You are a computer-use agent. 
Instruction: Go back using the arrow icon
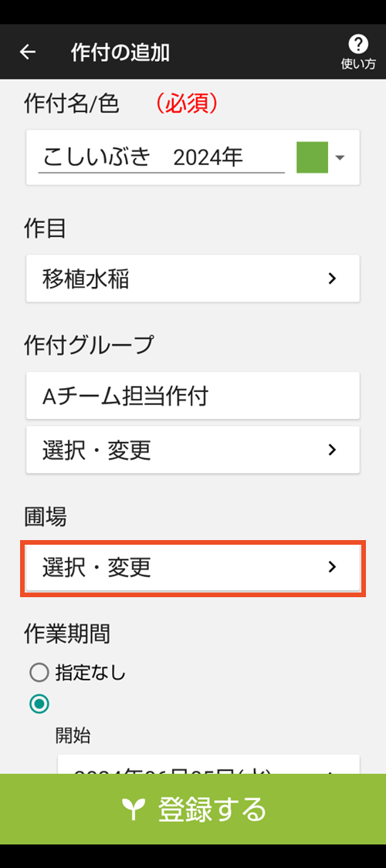(x=27, y=52)
